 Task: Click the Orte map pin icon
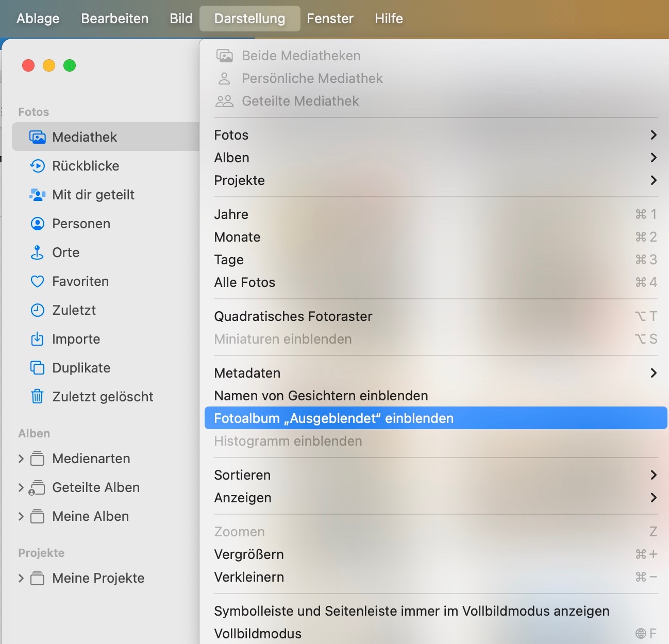(x=37, y=252)
